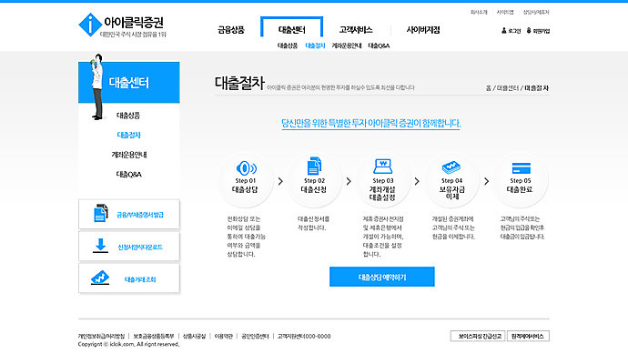Click the rightmost top utility link

[x=536, y=13]
